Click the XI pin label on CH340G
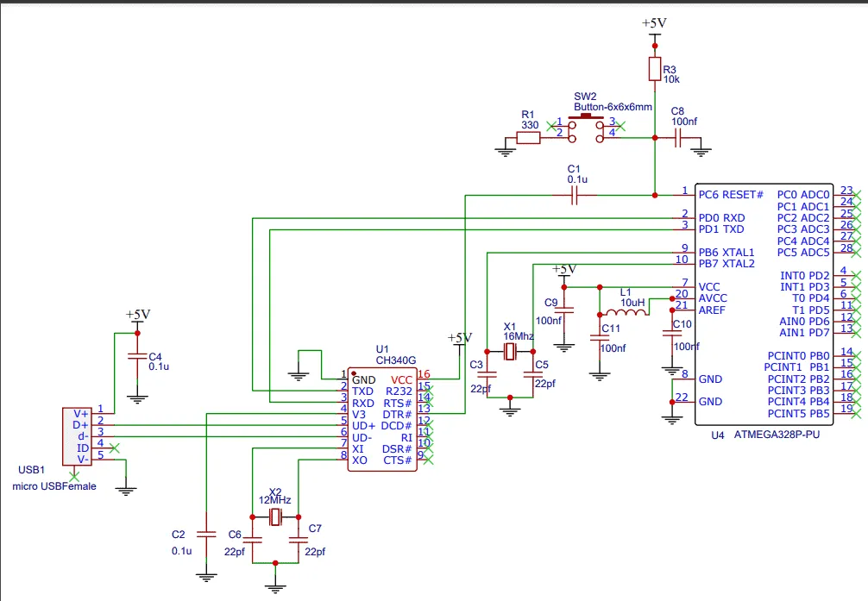Viewport: 868px width, 601px height. click(x=357, y=449)
